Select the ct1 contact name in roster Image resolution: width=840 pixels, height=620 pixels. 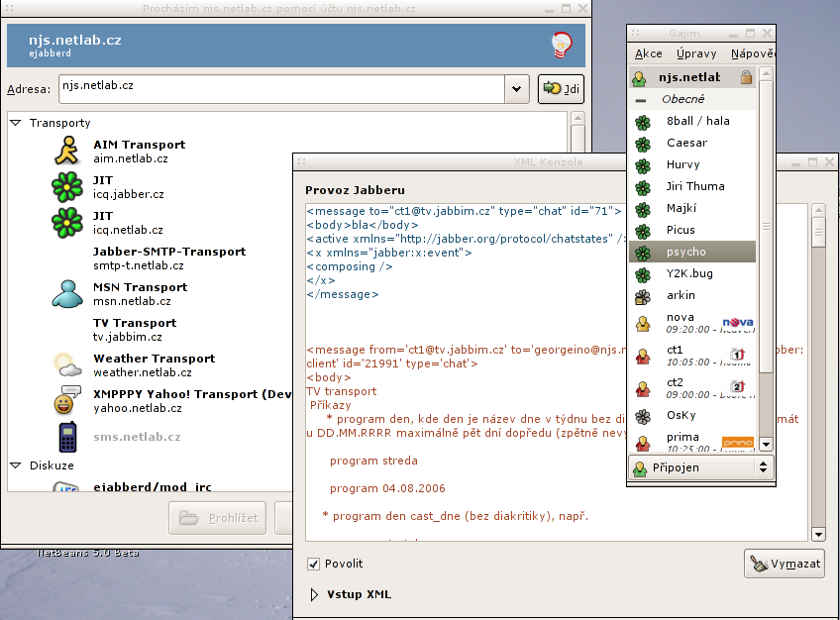point(675,351)
